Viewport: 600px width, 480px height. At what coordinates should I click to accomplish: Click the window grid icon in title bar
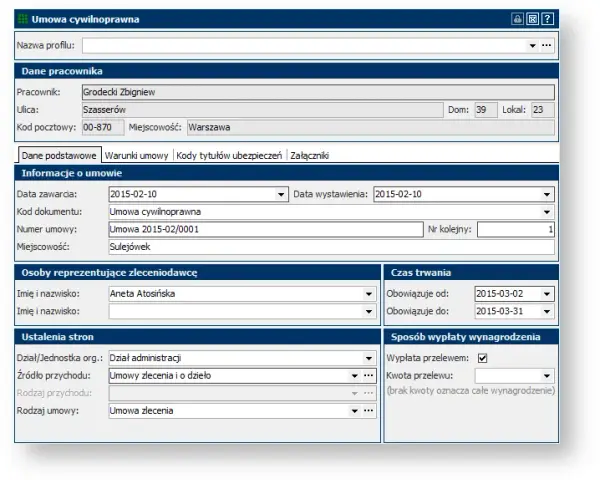(532, 19)
